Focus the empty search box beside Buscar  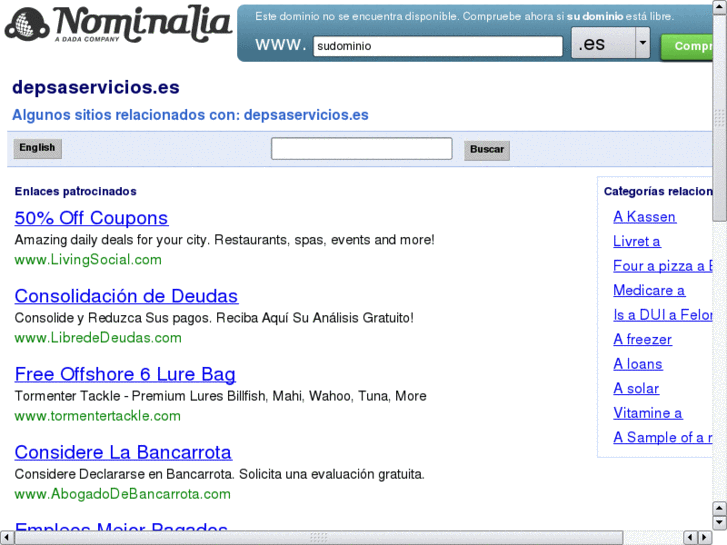(361, 148)
